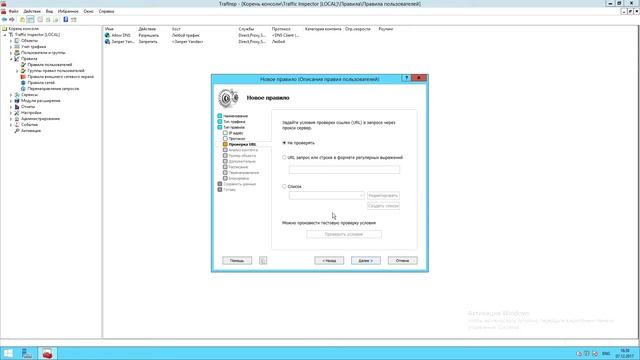Click the "Помощь" button
640x360 pixels.
coord(237,260)
